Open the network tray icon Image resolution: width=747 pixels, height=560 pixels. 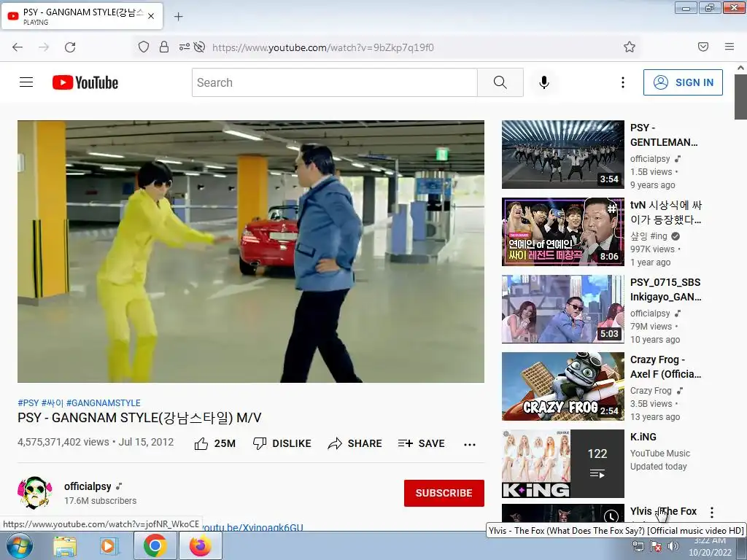pos(638,547)
